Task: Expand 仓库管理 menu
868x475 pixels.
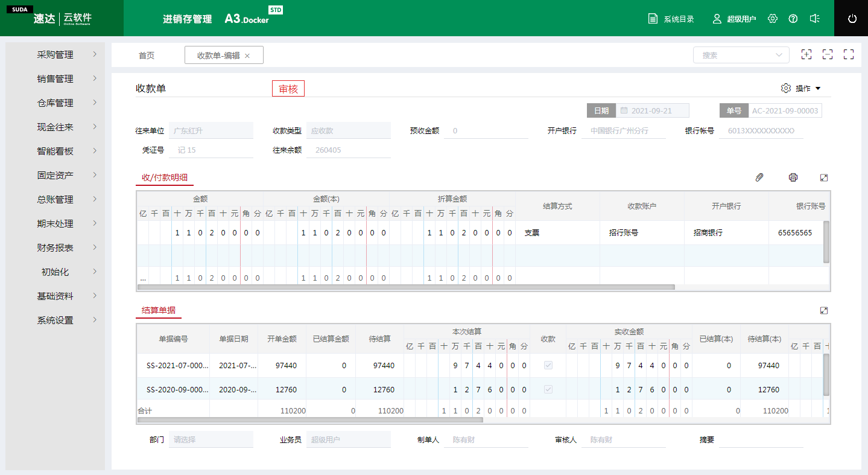Action: point(55,103)
